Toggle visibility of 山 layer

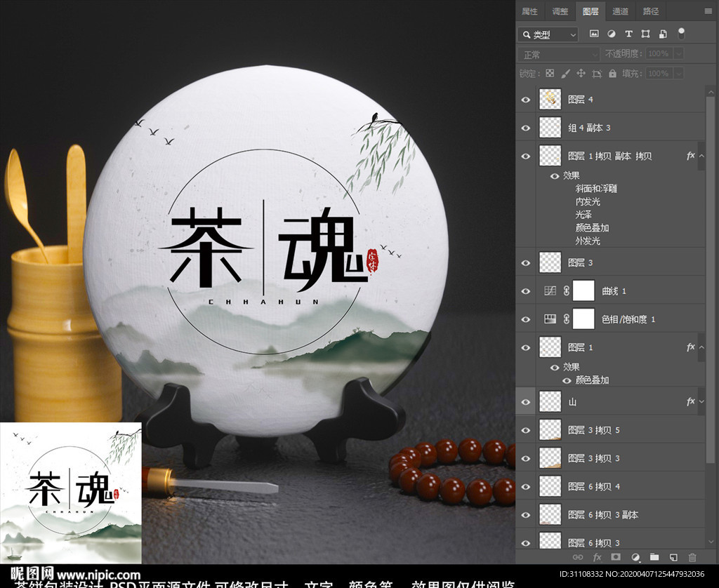526,402
